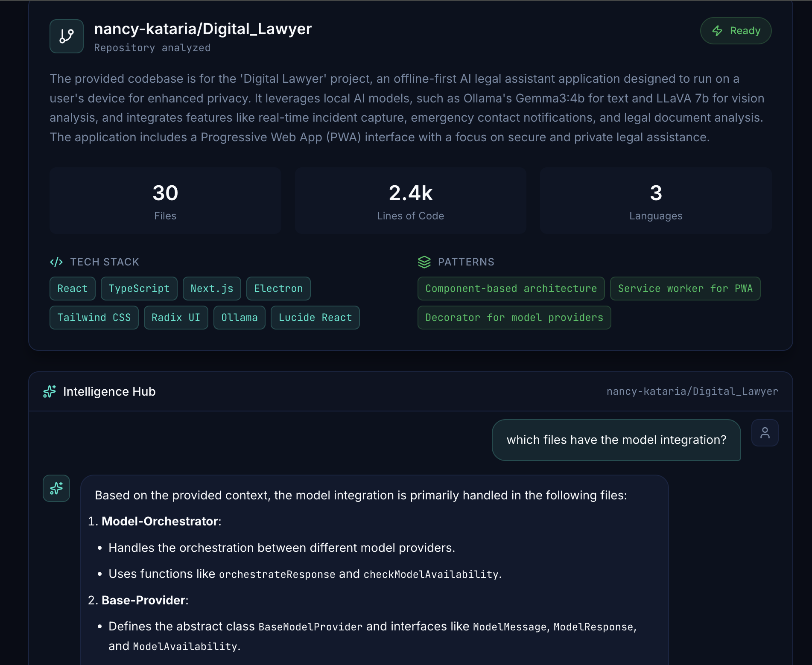Toggle the Lucide React tag
812x665 pixels.
pyautogui.click(x=315, y=317)
